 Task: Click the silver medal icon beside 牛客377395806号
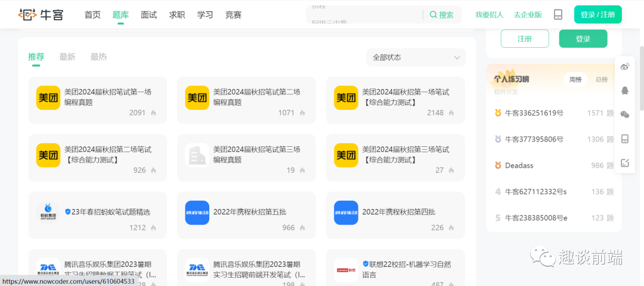(x=498, y=139)
